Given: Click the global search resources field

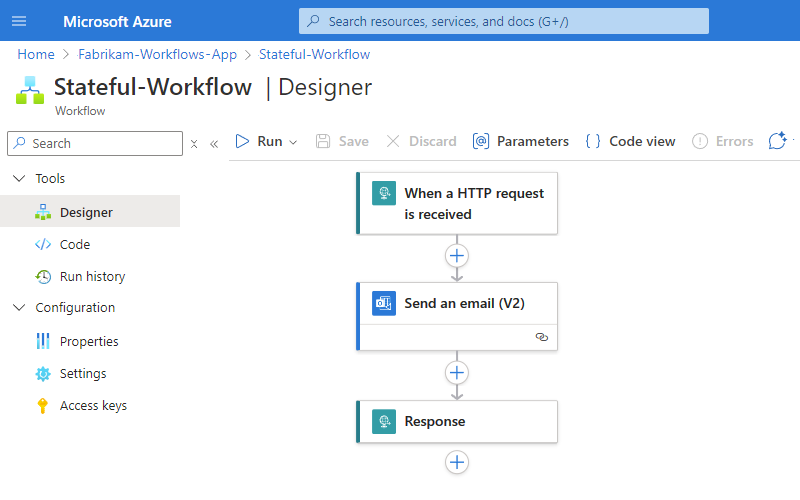Looking at the screenshot, I should click(x=504, y=21).
